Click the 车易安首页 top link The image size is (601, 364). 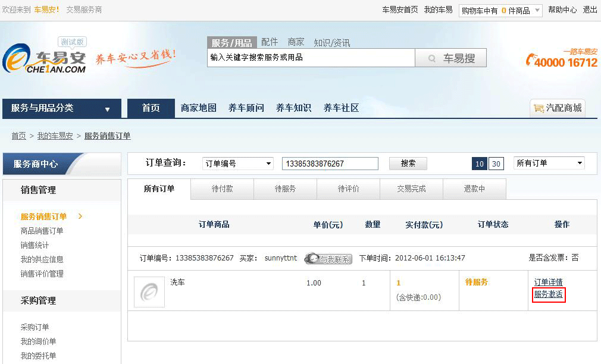(x=400, y=10)
